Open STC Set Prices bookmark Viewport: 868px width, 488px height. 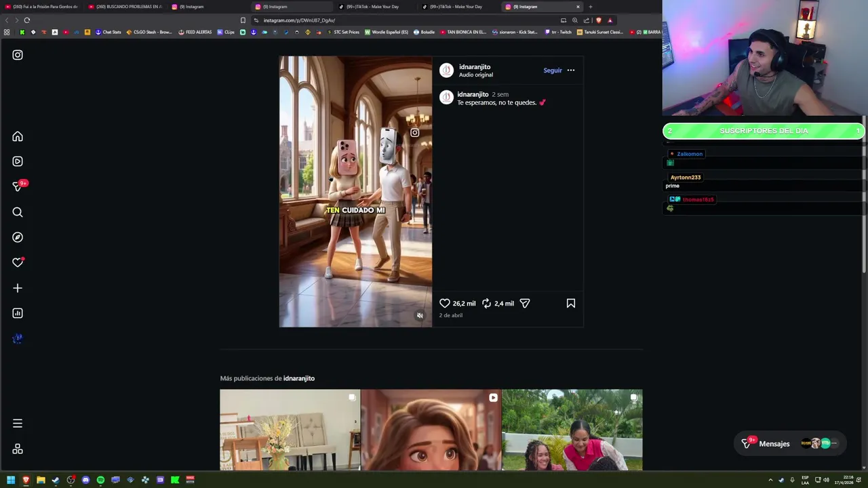tap(343, 32)
